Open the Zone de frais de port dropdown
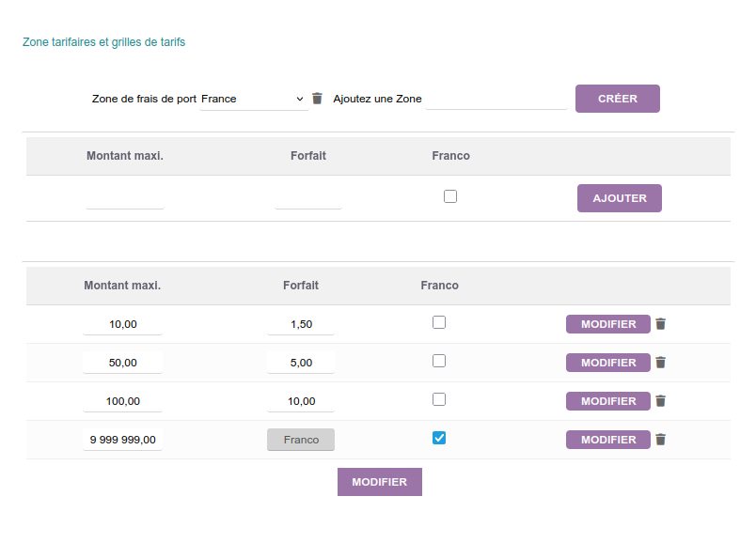 (x=254, y=99)
